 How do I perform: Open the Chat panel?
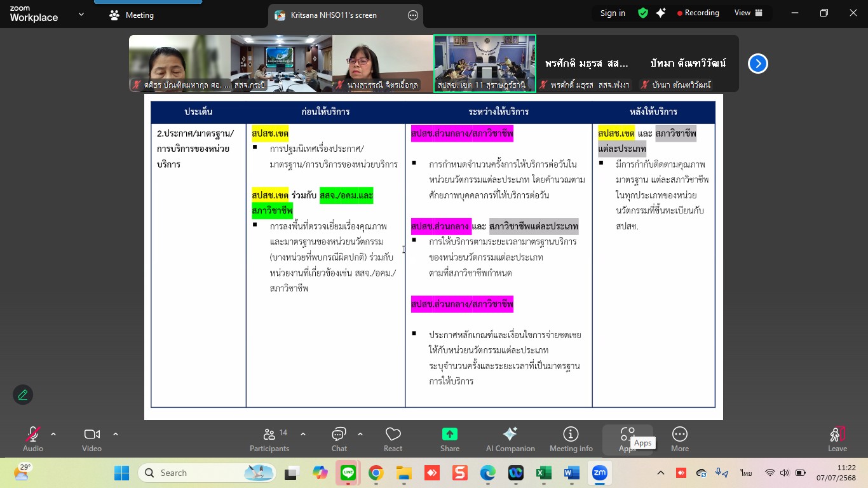[339, 439]
